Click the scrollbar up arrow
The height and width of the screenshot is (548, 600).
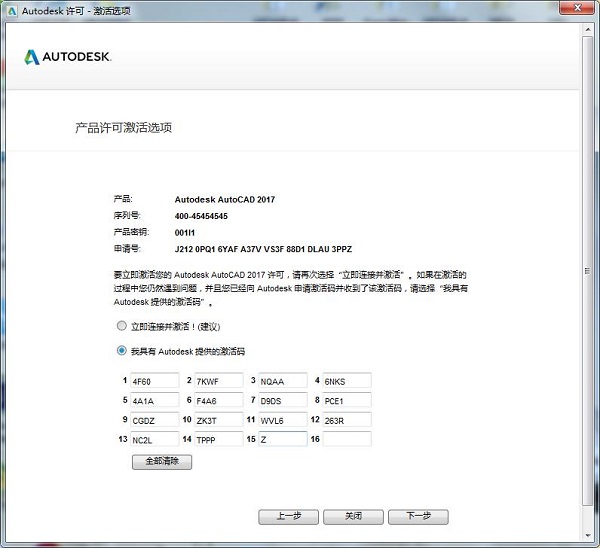point(588,29)
